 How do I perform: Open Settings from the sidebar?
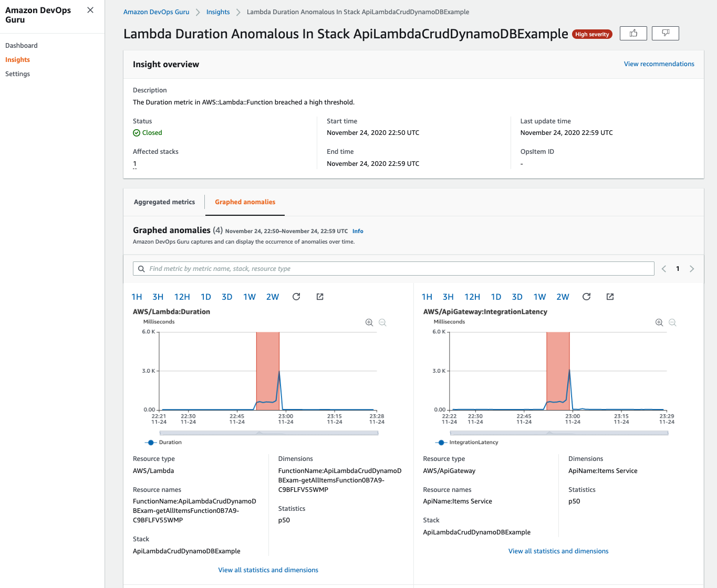tap(17, 73)
